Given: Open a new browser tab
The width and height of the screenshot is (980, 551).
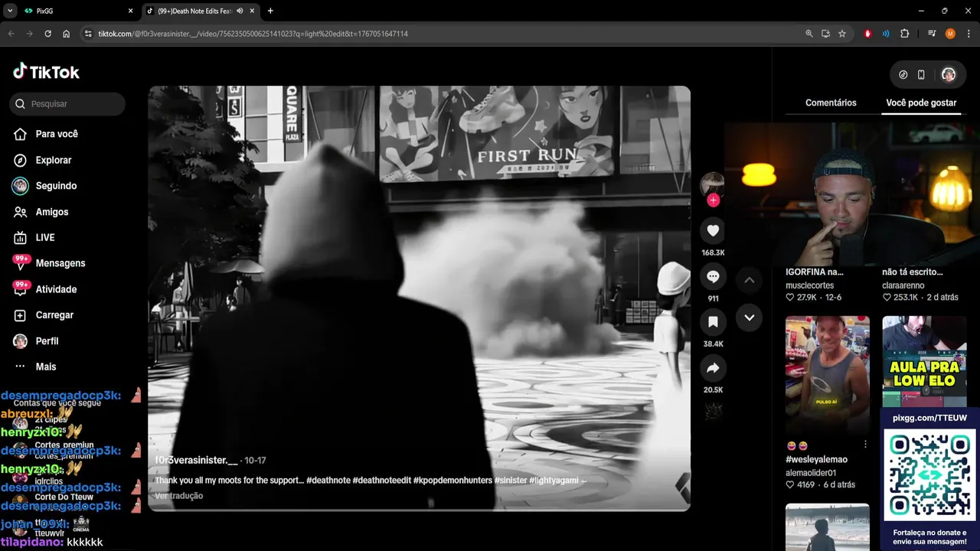Looking at the screenshot, I should tap(270, 11).
